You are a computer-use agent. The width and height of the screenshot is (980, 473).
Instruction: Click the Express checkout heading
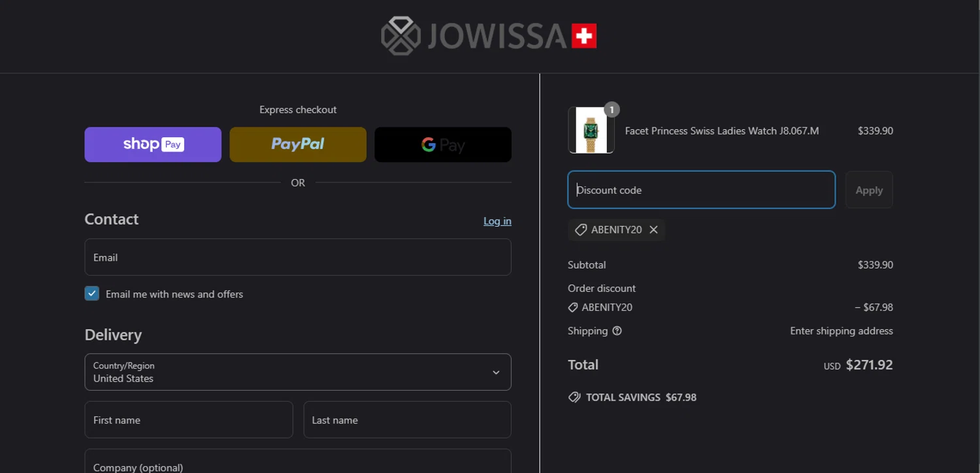[x=298, y=110]
